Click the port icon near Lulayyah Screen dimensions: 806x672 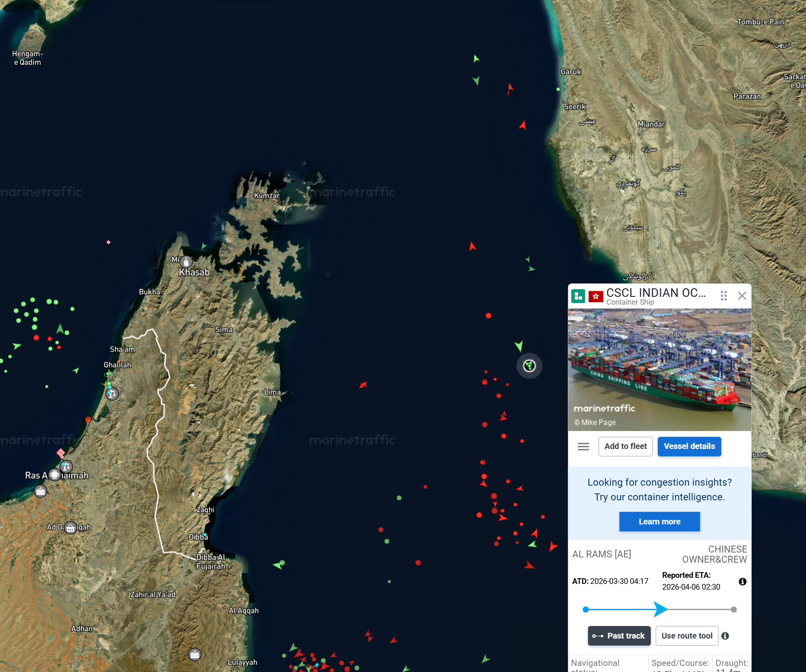point(195,654)
